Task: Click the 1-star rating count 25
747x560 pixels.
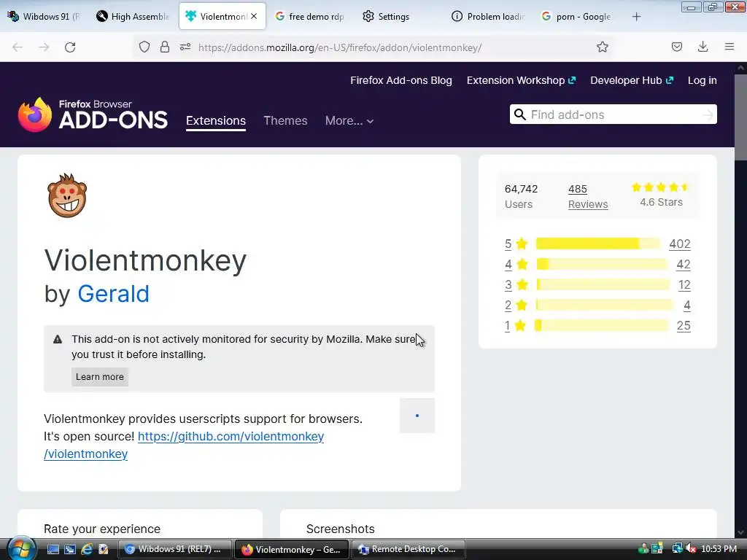Action: point(684,326)
